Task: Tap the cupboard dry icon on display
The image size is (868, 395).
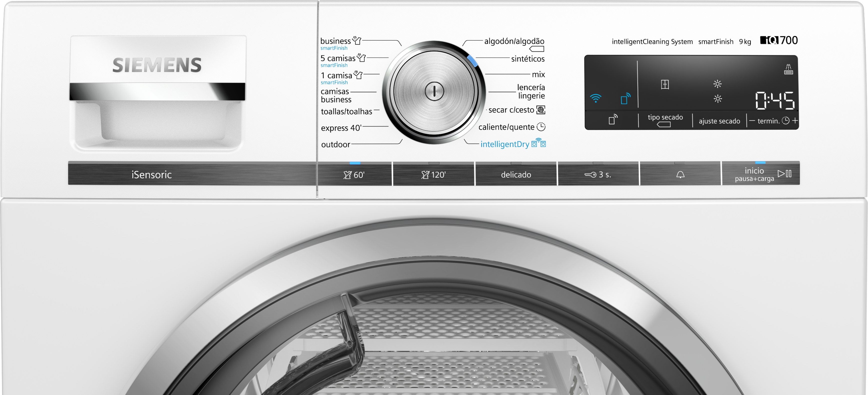Action: 665,84
